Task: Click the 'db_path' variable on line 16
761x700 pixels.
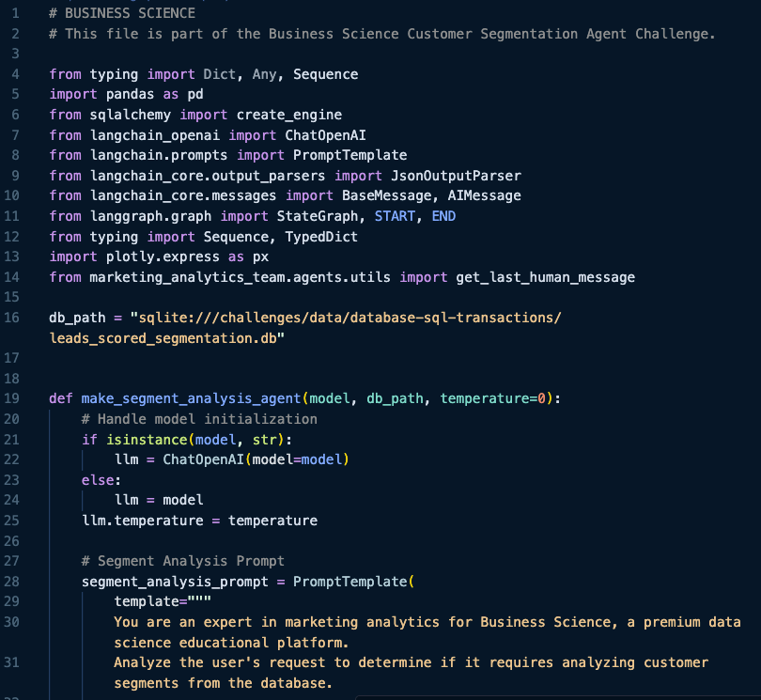Action: click(77, 318)
